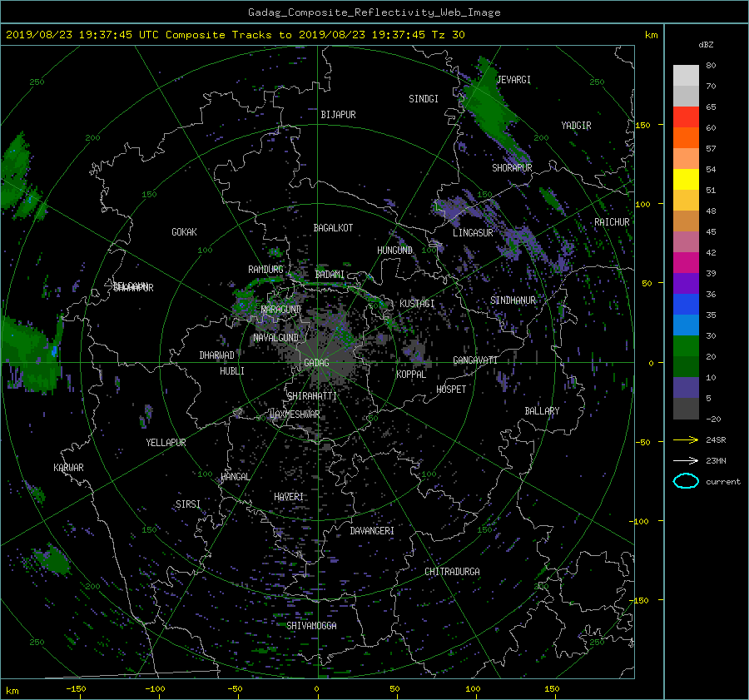Select the blue 35 dBZ color swatch

pyautogui.click(x=686, y=304)
